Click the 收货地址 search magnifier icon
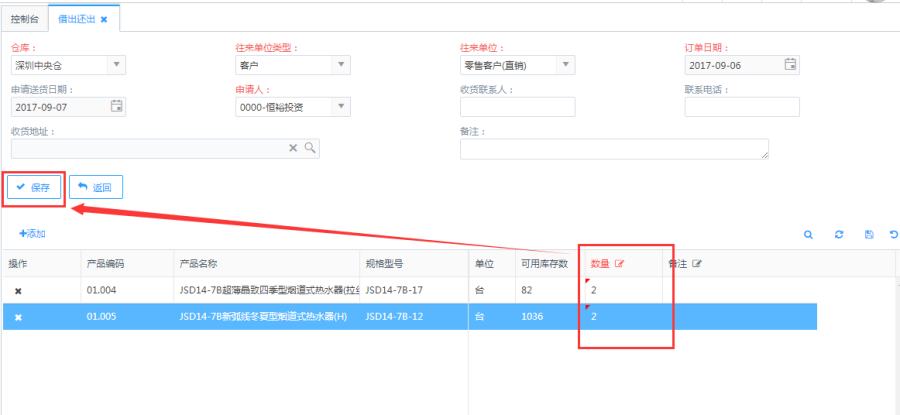The image size is (900, 415). point(309,148)
